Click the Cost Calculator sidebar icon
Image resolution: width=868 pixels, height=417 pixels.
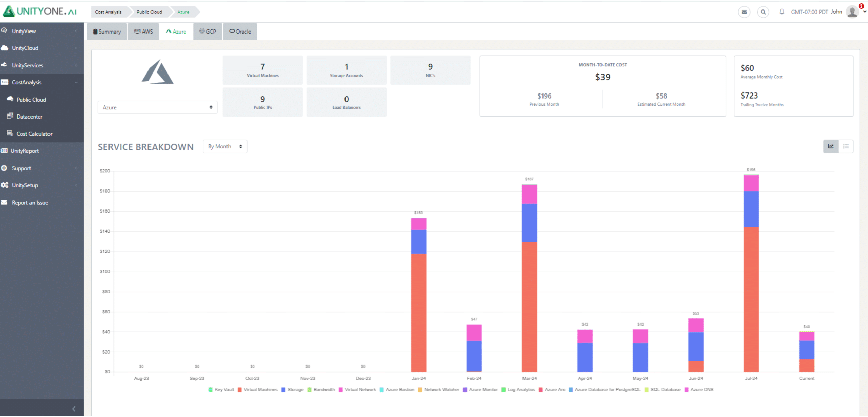[x=10, y=133]
